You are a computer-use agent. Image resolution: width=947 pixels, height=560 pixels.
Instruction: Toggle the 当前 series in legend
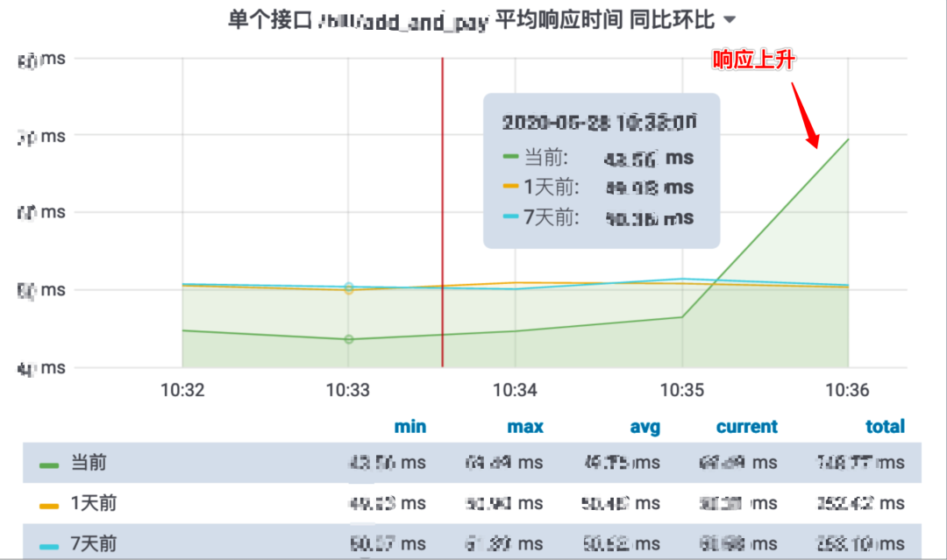[x=89, y=463]
